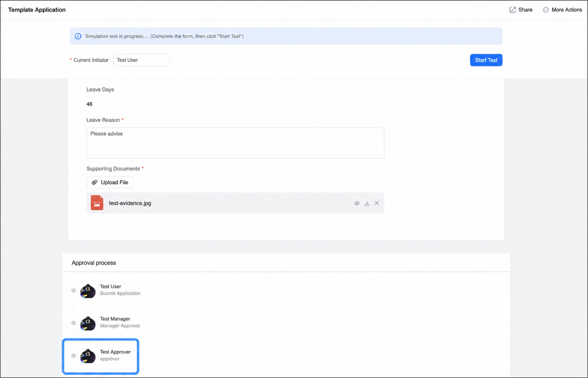Select the Test Approver step
The width and height of the screenshot is (588, 378).
click(x=100, y=356)
